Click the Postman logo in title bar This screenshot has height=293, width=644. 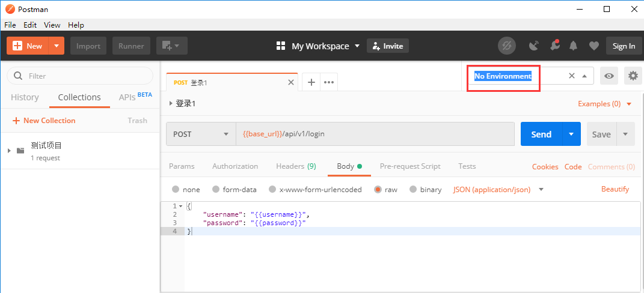(x=10, y=9)
